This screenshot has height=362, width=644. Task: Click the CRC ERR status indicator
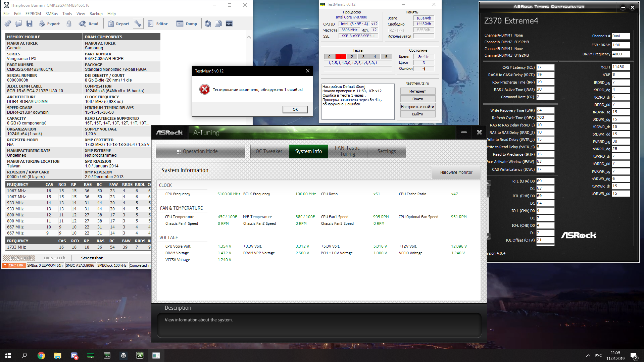14,265
